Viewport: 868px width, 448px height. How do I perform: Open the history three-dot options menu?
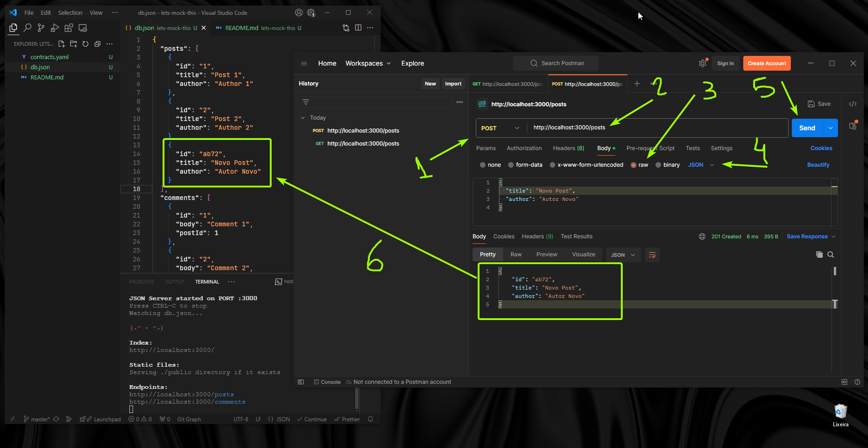pyautogui.click(x=460, y=102)
